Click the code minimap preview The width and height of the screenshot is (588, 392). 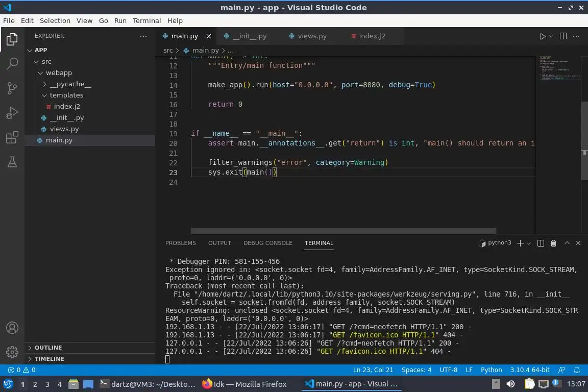[x=559, y=67]
